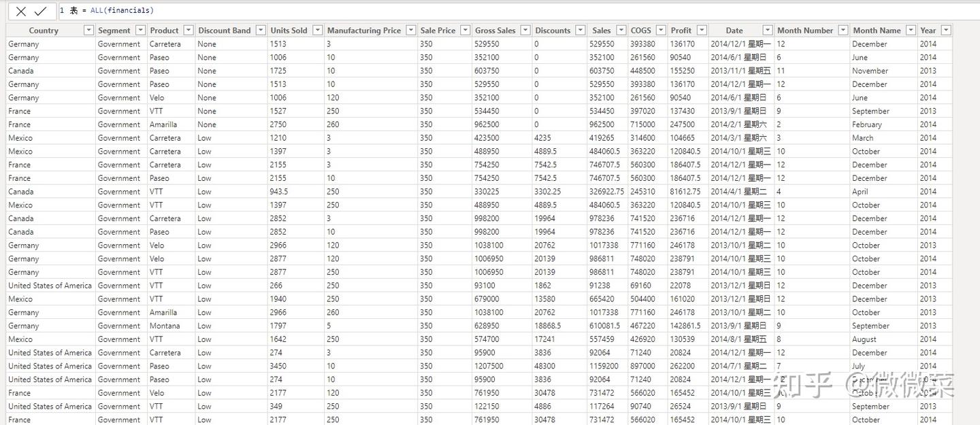This screenshot has width=980, height=425.
Task: Expand the Discount Band filter arrow
Action: [261, 30]
